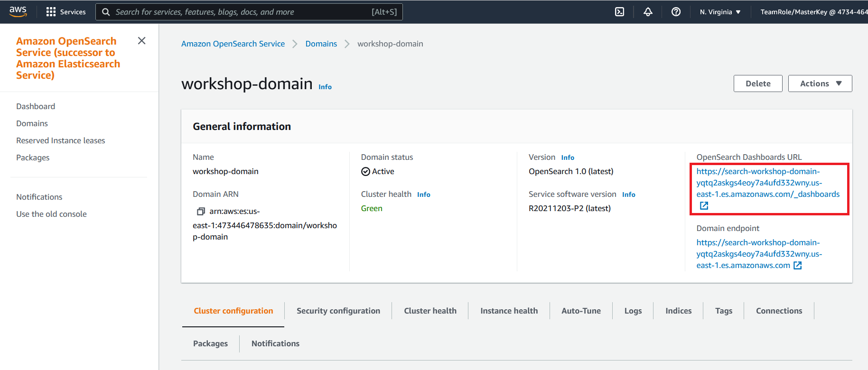868x370 pixels.
Task: Click Amazon OpenSearch Service sidebar title
Action: click(x=68, y=58)
